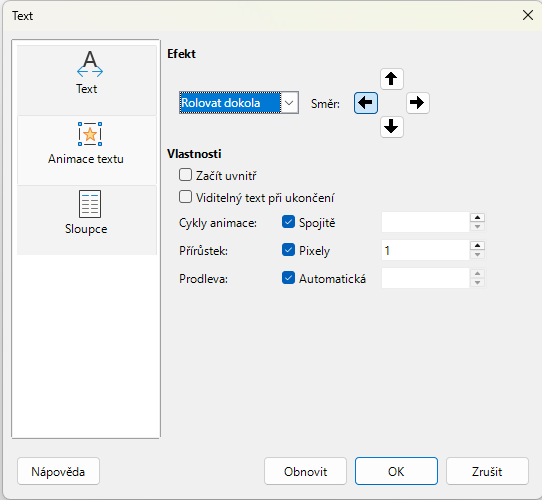Select the up arrow direction button
The height and width of the screenshot is (500, 542).
(391, 79)
